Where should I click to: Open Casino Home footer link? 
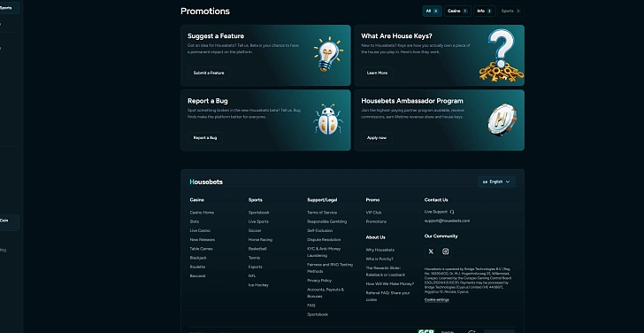pos(202,213)
